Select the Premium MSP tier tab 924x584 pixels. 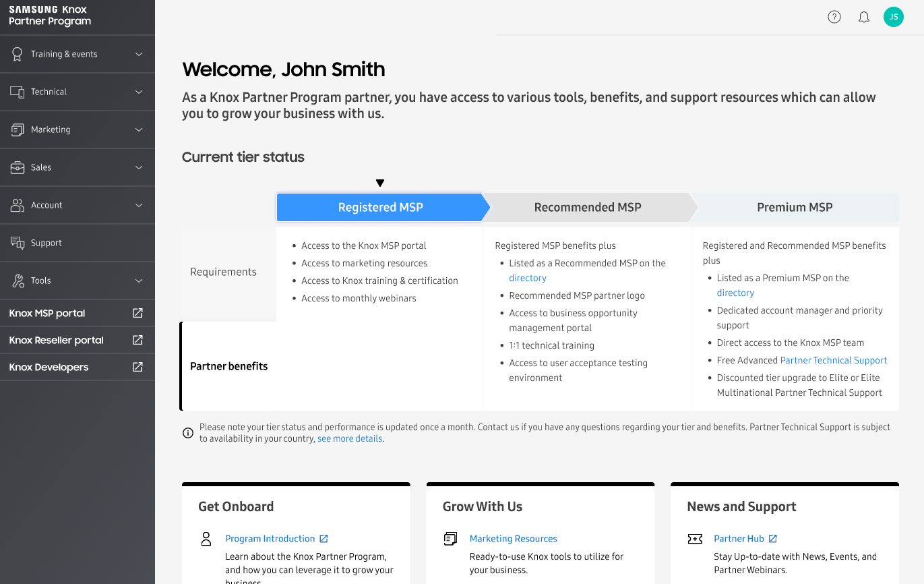click(x=795, y=208)
